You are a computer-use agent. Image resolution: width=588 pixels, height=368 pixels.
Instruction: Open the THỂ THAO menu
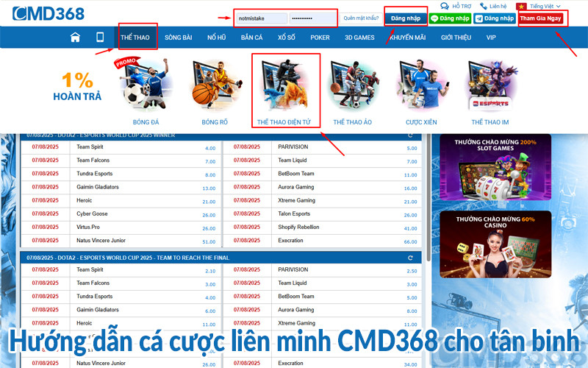[135, 38]
